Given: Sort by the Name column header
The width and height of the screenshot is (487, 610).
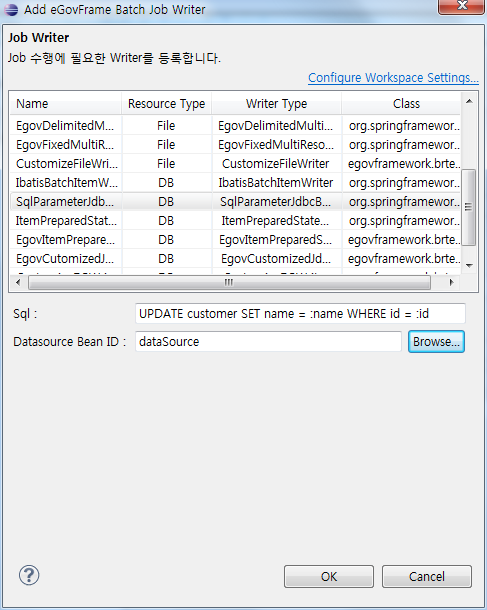Looking at the screenshot, I should point(65,103).
